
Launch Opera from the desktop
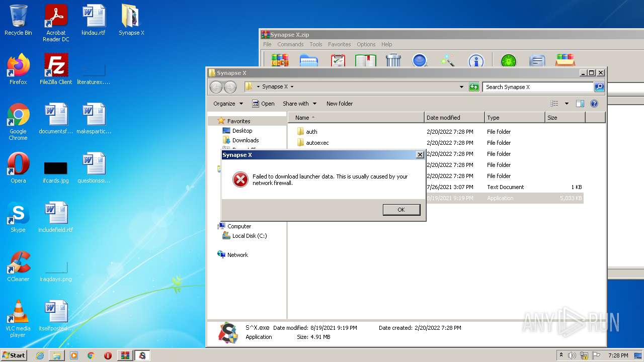point(18,168)
